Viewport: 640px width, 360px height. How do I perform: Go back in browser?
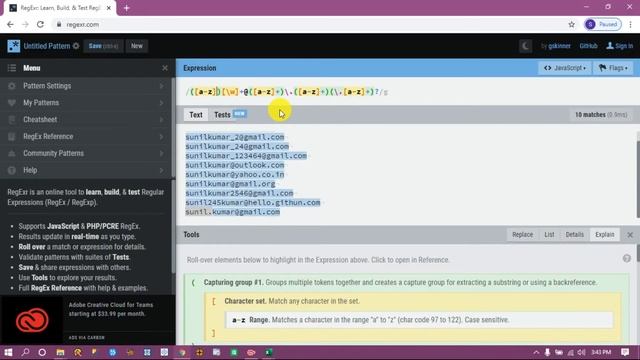tap(10, 24)
